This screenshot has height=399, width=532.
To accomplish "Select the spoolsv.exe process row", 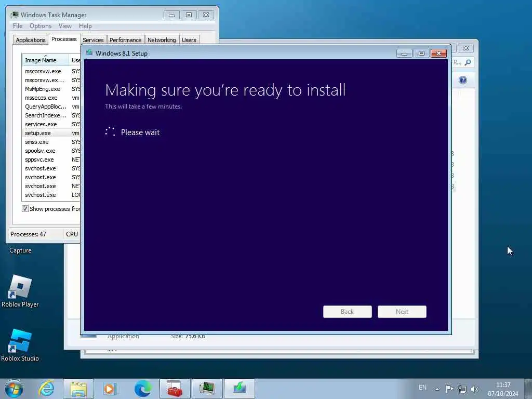I will (x=51, y=151).
